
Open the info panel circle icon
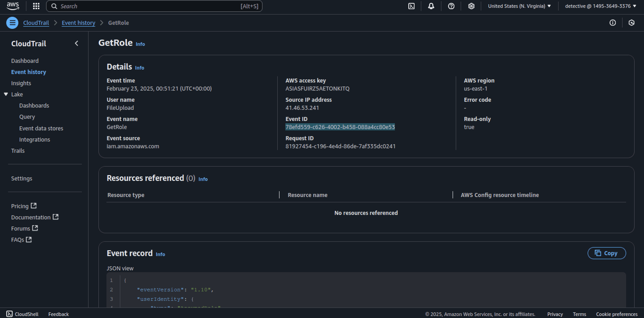pyautogui.click(x=612, y=23)
